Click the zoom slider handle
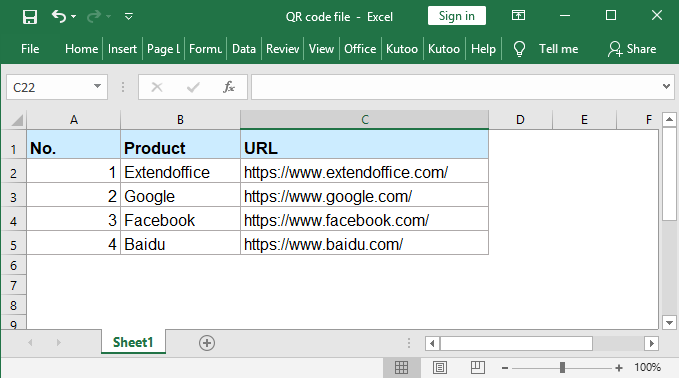 point(562,368)
